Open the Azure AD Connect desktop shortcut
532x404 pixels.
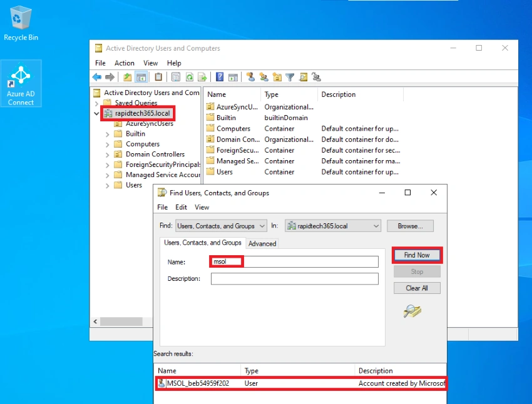(21, 83)
